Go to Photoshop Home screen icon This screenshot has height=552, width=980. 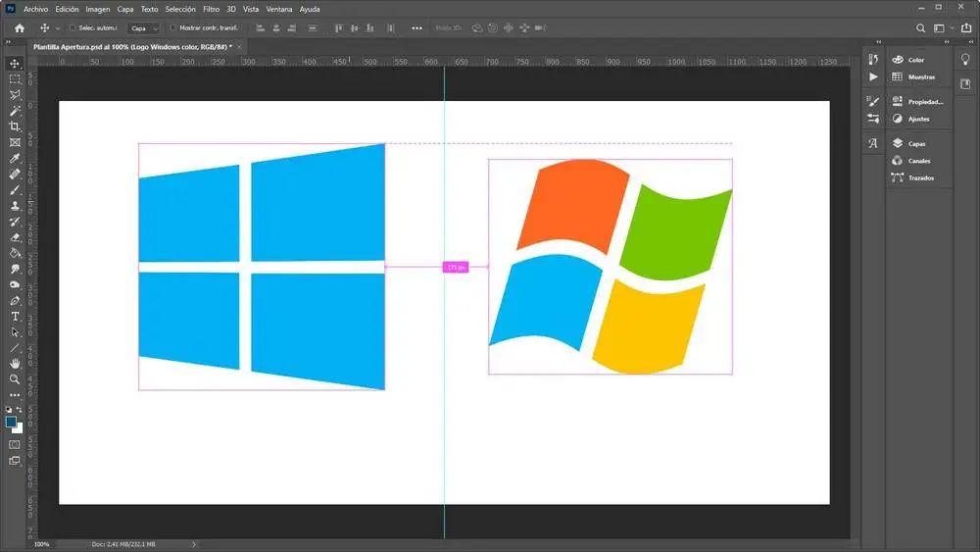pos(20,28)
